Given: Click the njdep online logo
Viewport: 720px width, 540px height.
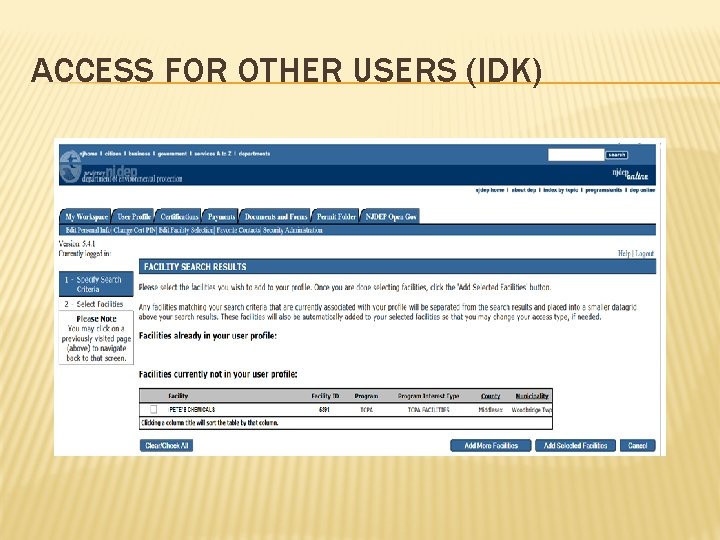Looking at the screenshot, I should click(x=630, y=174).
